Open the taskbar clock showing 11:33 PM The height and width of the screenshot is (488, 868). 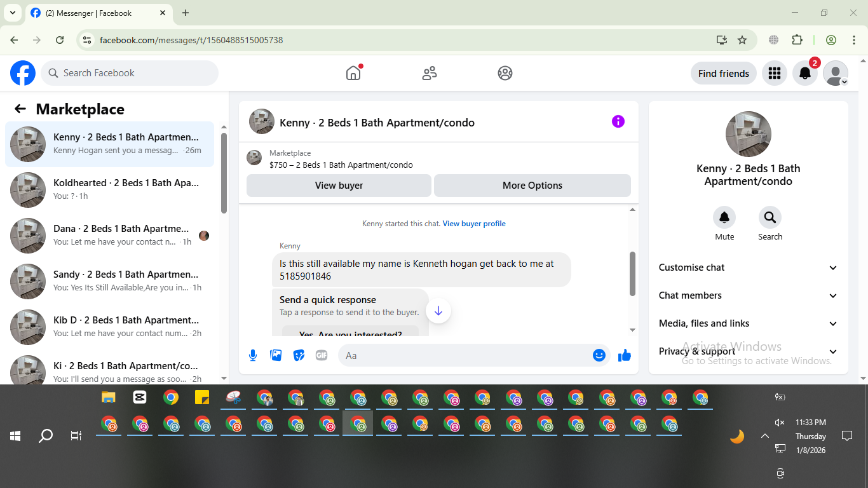(x=811, y=436)
